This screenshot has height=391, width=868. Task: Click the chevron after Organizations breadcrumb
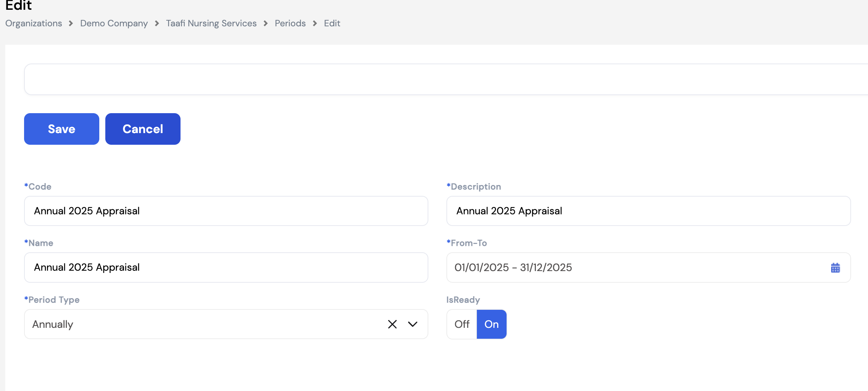click(71, 23)
